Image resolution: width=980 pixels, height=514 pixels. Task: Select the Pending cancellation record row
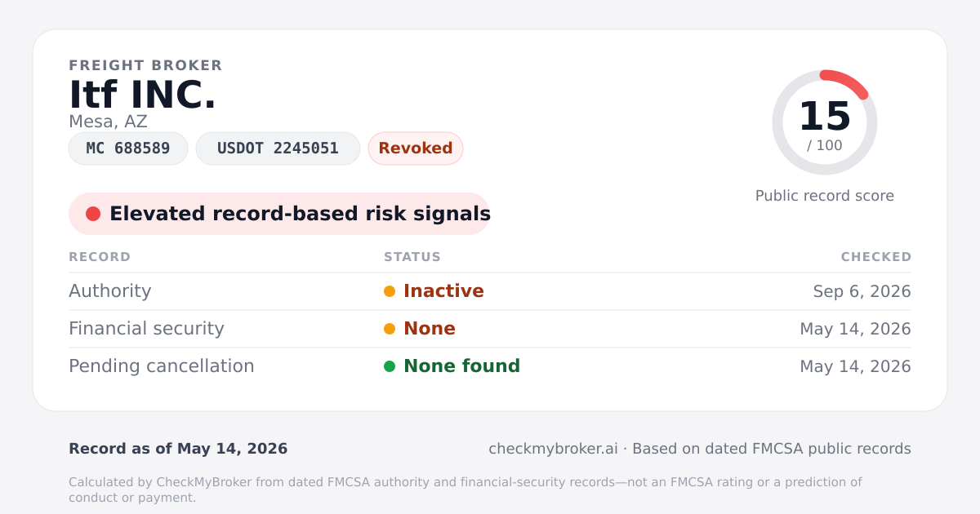point(490,366)
